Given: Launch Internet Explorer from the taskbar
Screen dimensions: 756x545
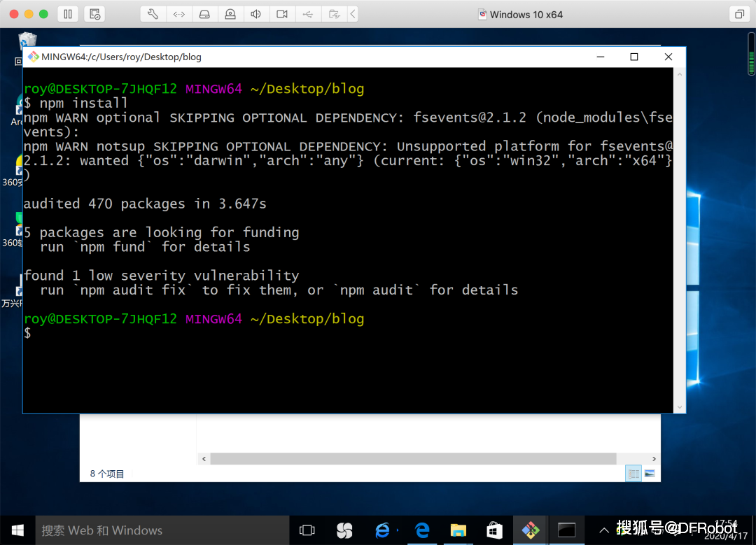Looking at the screenshot, I should tap(383, 530).
